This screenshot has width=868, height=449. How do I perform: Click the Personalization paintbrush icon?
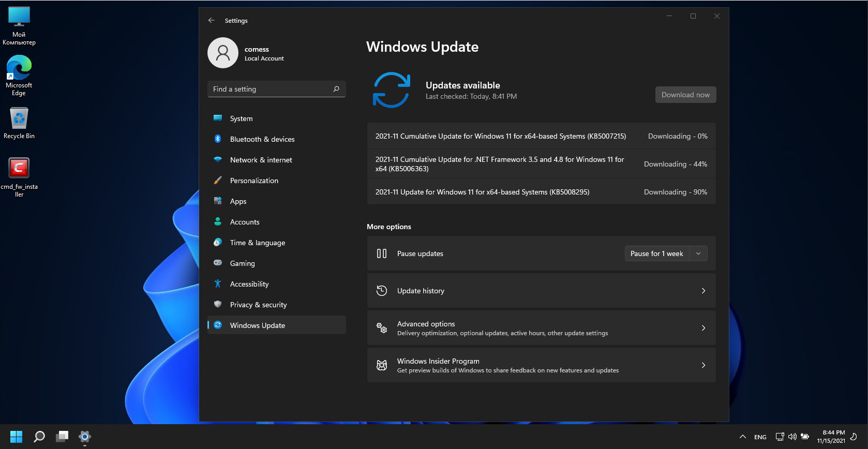[x=218, y=180]
